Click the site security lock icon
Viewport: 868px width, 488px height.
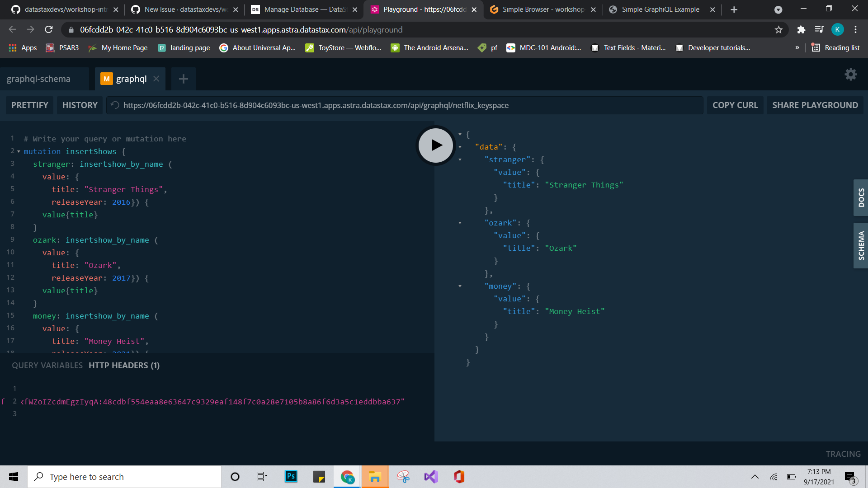coord(71,30)
